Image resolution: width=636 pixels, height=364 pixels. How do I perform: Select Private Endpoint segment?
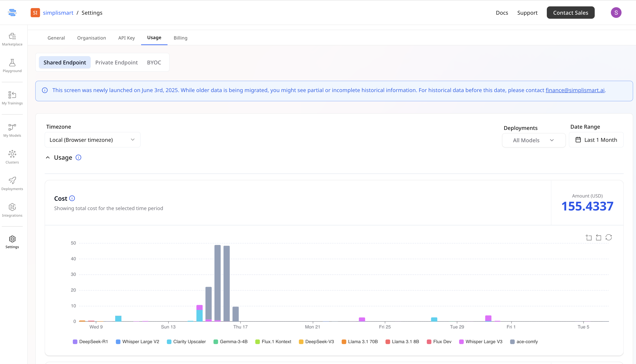pyautogui.click(x=116, y=62)
